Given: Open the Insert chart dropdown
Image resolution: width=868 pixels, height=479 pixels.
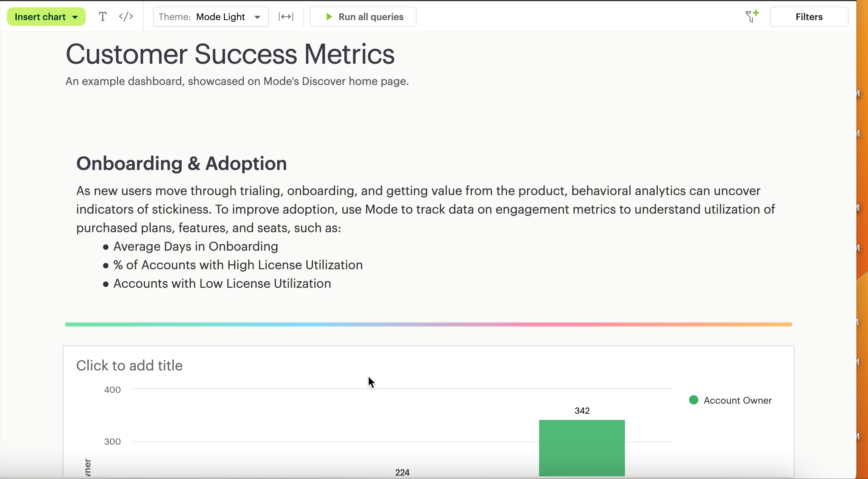Looking at the screenshot, I should click(x=46, y=17).
